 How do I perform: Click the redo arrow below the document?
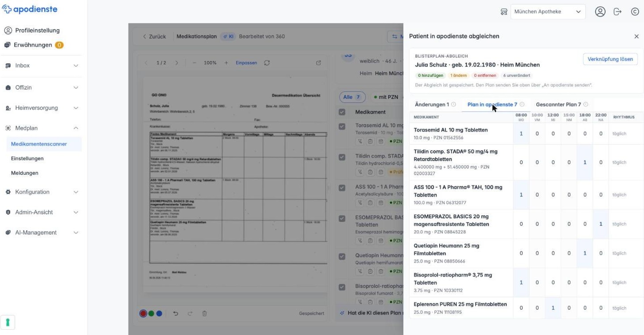pyautogui.click(x=190, y=313)
